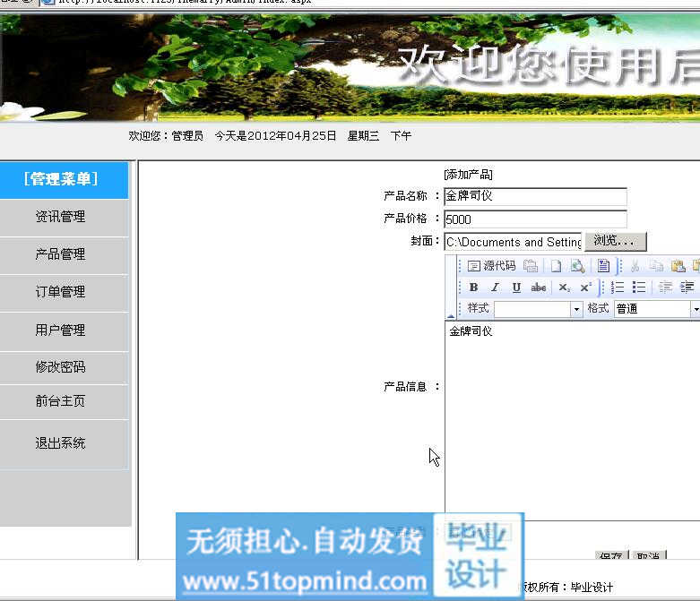Toggle the 源代码 source view button
This screenshot has width=700, height=601.
(x=491, y=266)
